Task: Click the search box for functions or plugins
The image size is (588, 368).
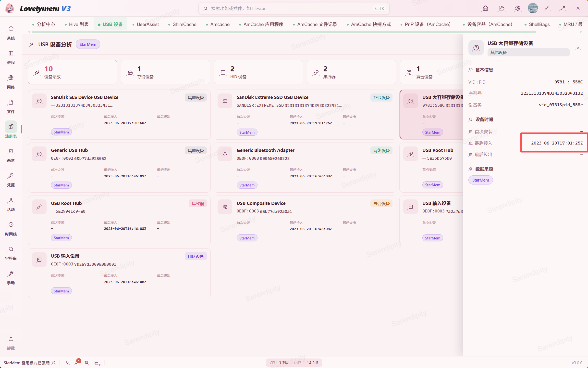Action: pyautogui.click(x=294, y=8)
